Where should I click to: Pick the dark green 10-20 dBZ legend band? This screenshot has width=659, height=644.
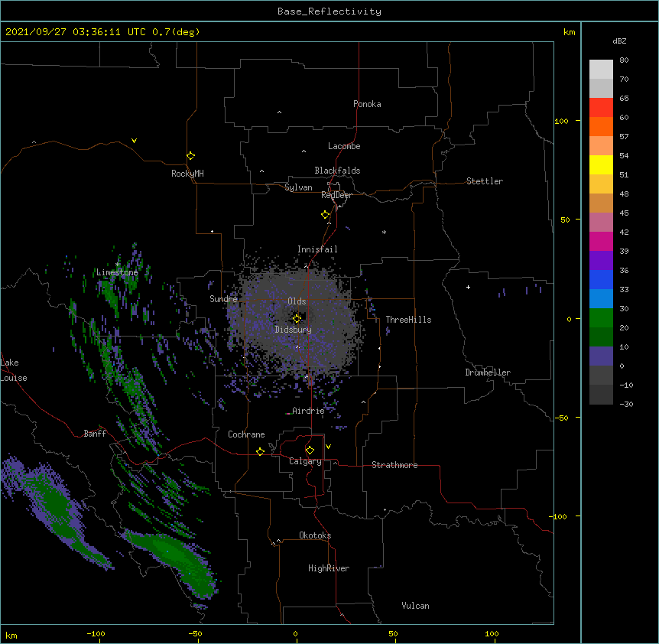point(601,337)
